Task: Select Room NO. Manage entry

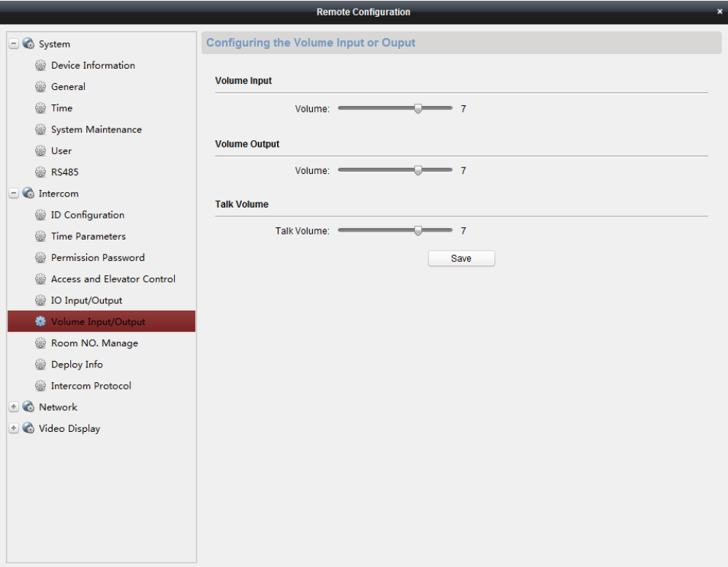Action: [x=94, y=343]
